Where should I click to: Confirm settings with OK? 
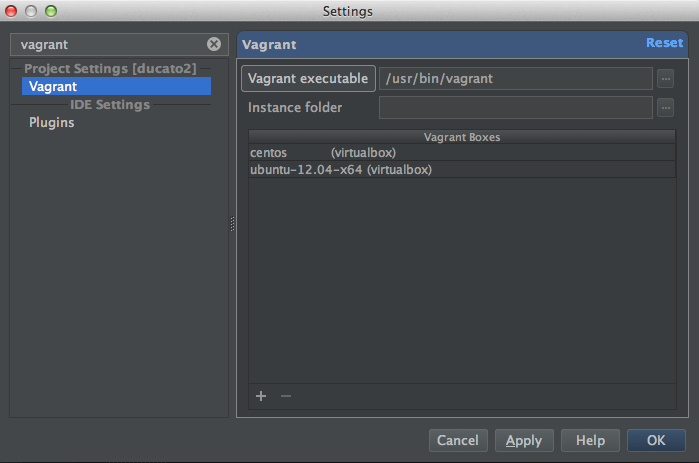(x=656, y=440)
